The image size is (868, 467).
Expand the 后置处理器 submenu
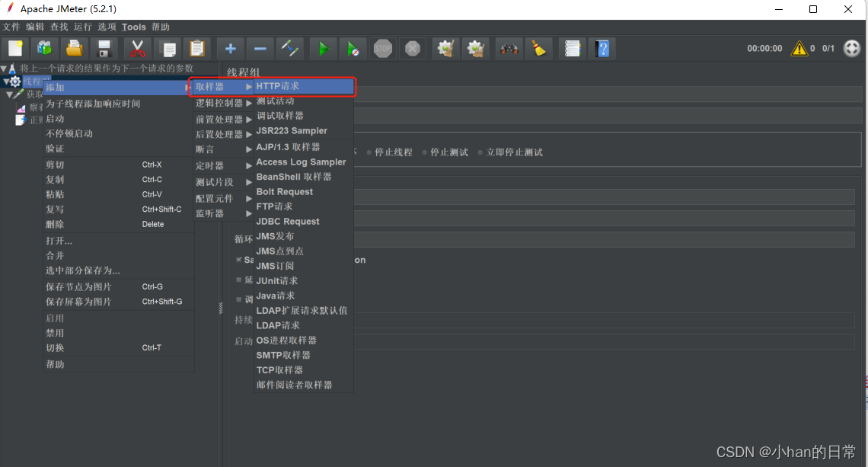(x=223, y=134)
